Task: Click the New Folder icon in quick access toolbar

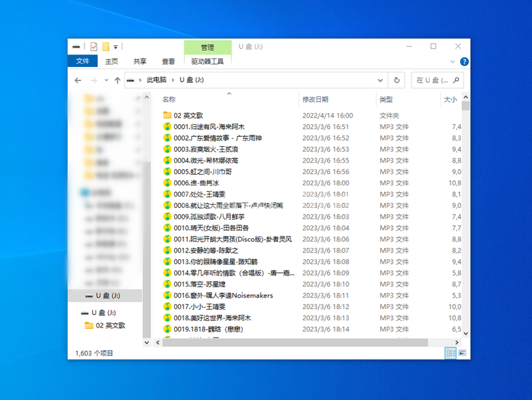Action: point(106,47)
